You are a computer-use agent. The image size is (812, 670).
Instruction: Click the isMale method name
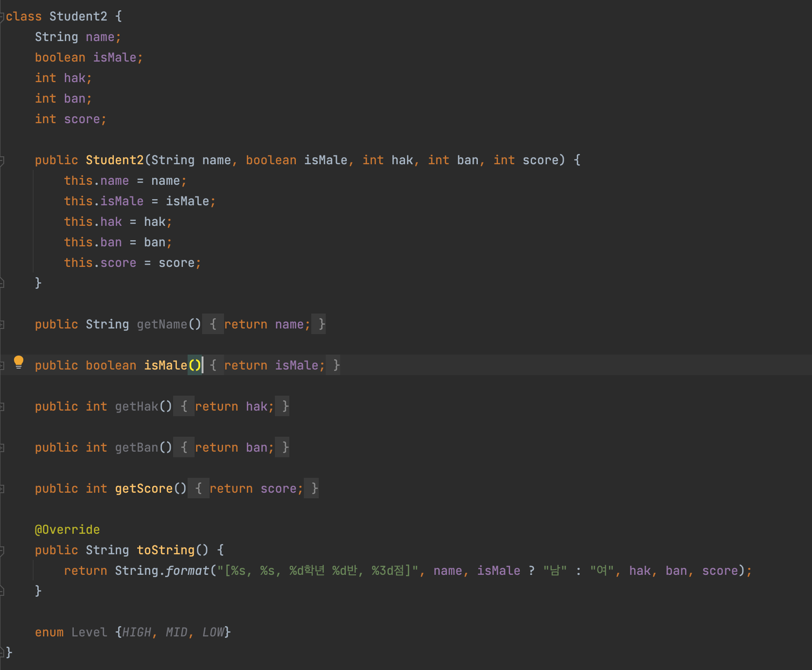(x=166, y=365)
